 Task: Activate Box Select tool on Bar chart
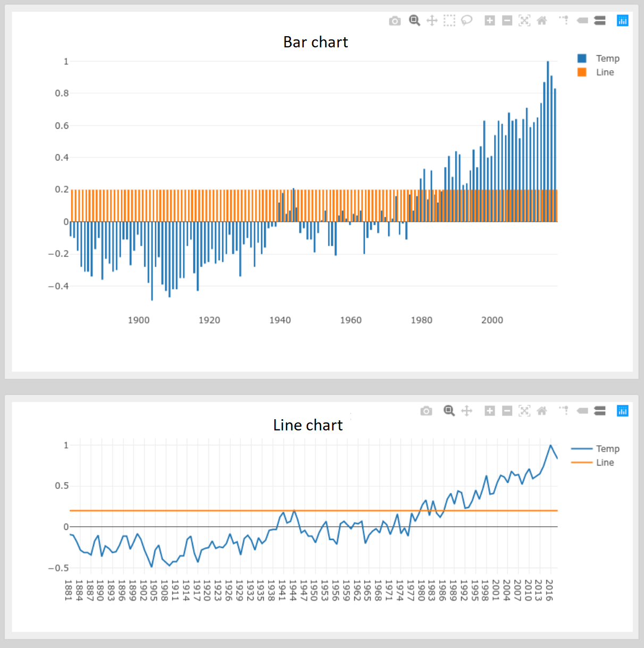click(449, 21)
